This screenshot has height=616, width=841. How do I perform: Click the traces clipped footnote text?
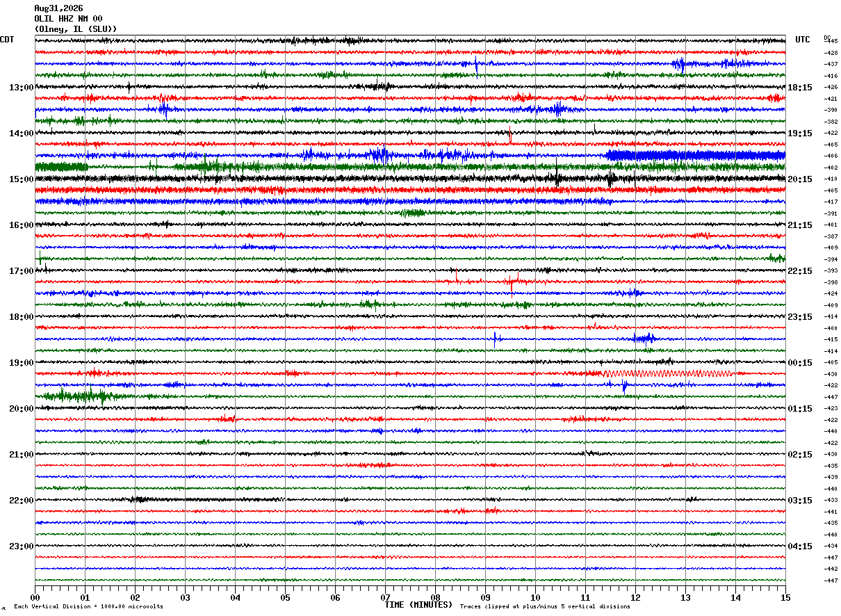coord(545,606)
